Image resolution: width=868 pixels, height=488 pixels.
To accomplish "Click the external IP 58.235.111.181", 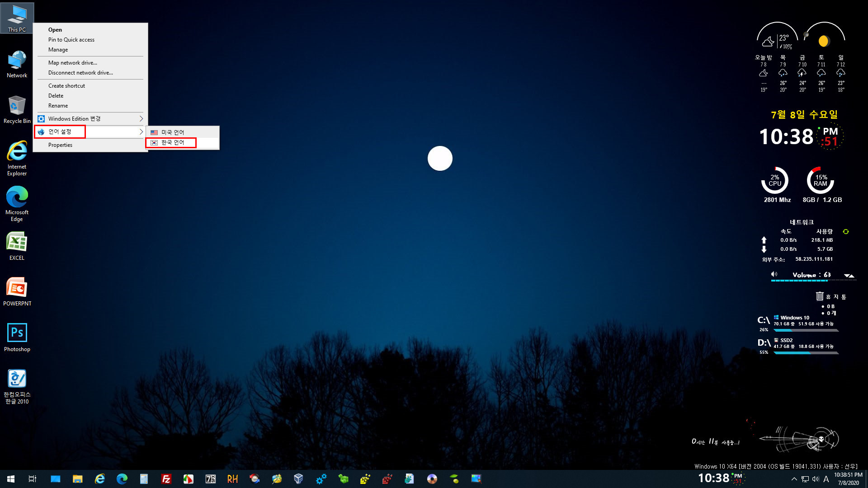I will click(x=814, y=259).
